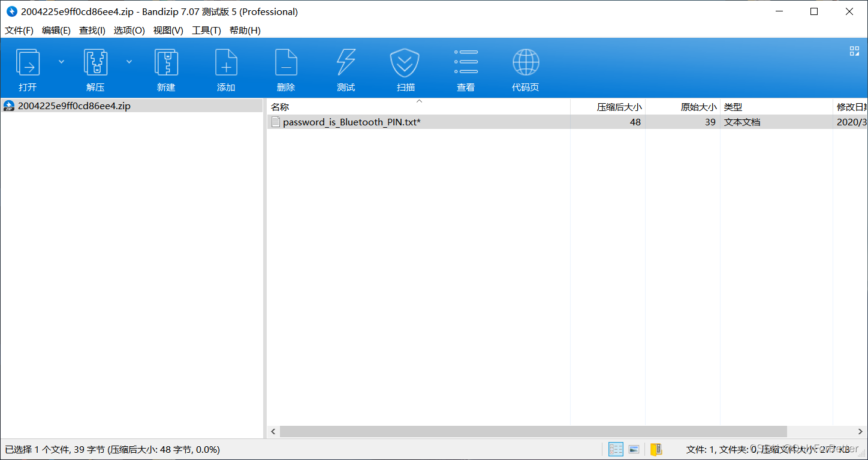Screen dimensions: 868x460
Task: Open the 工具(T) menu
Action: (206, 30)
